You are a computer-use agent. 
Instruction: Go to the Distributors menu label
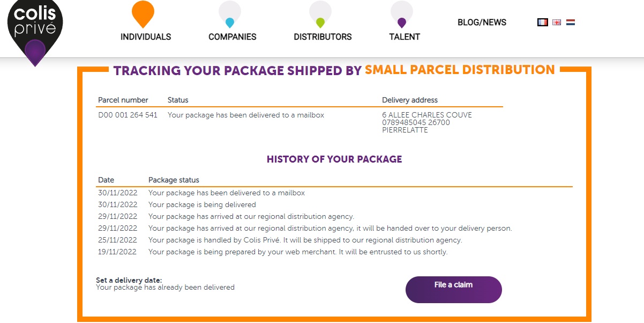[x=323, y=37]
